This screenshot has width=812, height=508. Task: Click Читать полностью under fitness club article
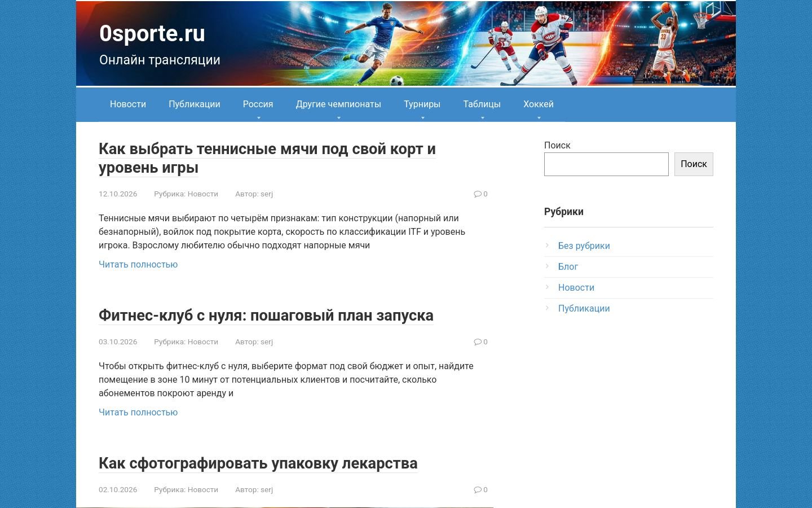pos(138,412)
